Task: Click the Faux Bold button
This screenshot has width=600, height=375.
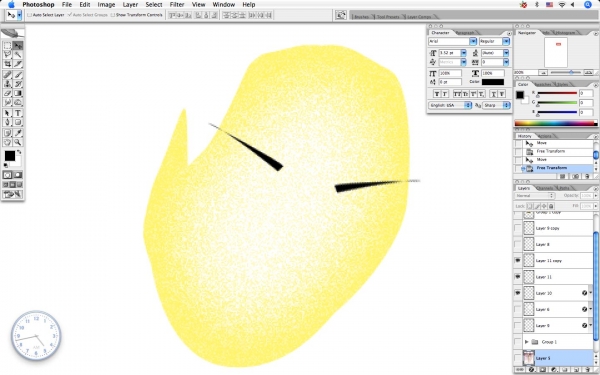Action: point(437,94)
